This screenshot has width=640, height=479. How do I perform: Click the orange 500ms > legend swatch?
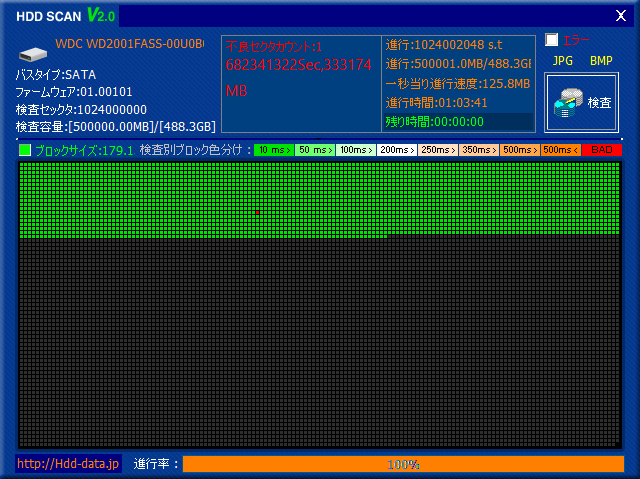coord(520,150)
